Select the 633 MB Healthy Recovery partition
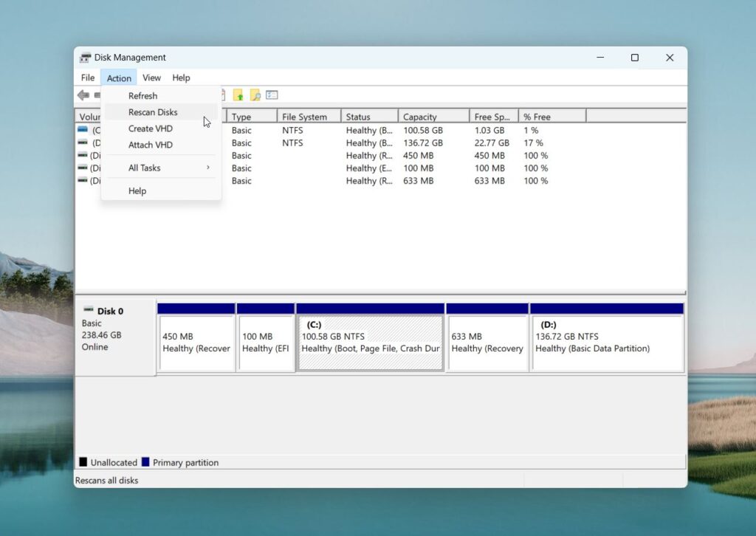The width and height of the screenshot is (756, 536). 487,337
